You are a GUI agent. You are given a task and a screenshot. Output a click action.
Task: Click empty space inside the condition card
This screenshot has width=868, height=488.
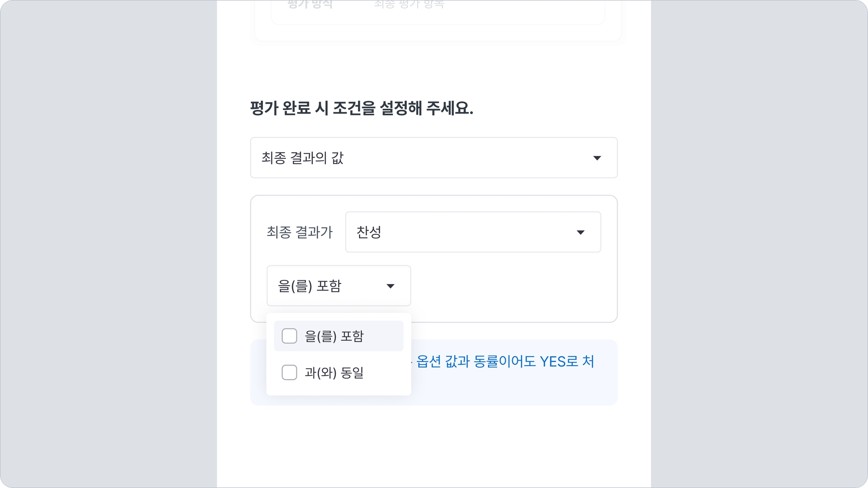click(512, 286)
